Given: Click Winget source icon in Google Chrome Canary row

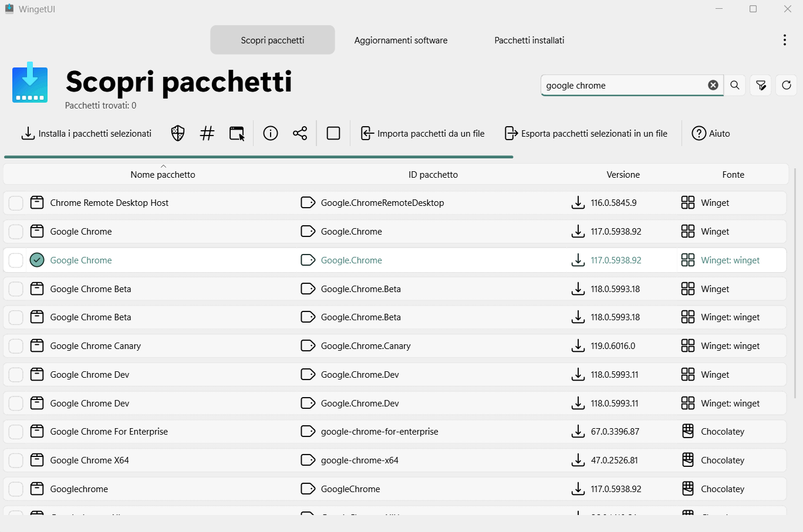Looking at the screenshot, I should click(688, 345).
